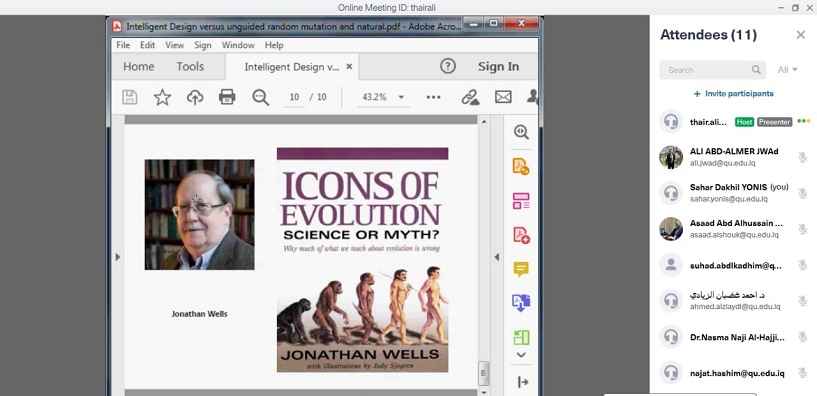Close the Intelligent Design document tab
817x396 pixels.
tap(349, 67)
